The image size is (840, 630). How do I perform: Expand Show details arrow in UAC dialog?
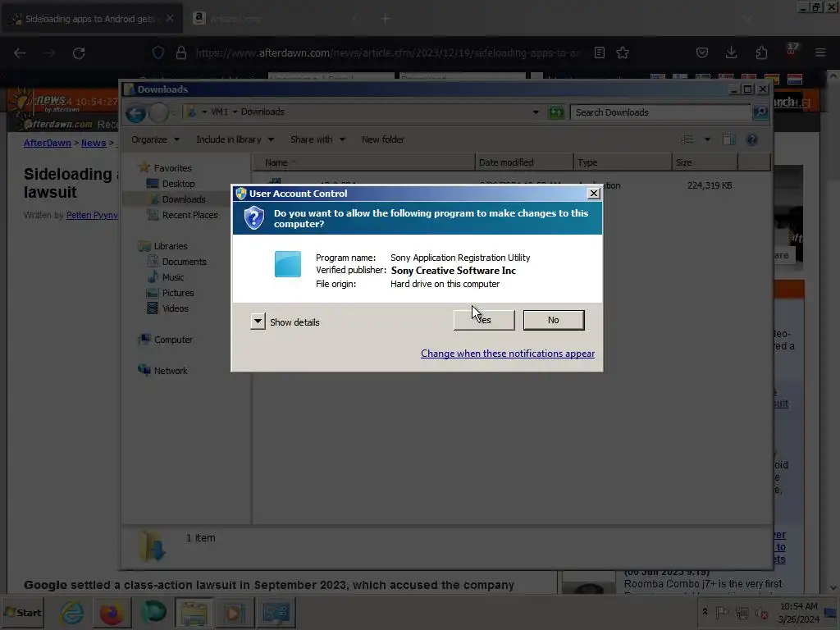pyautogui.click(x=258, y=322)
